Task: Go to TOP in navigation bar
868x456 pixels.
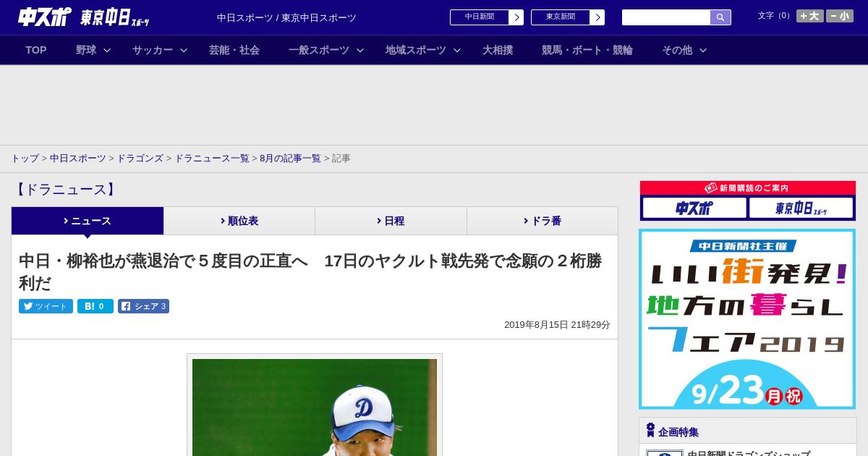Action: 36,50
